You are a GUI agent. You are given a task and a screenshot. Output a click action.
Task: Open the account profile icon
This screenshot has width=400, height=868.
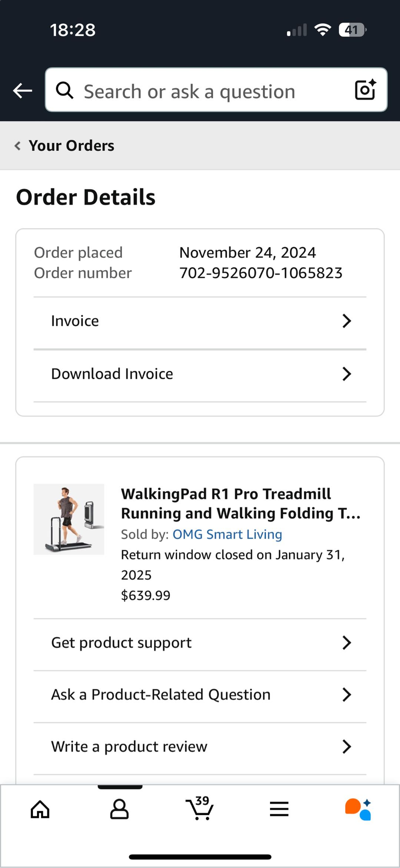(119, 808)
